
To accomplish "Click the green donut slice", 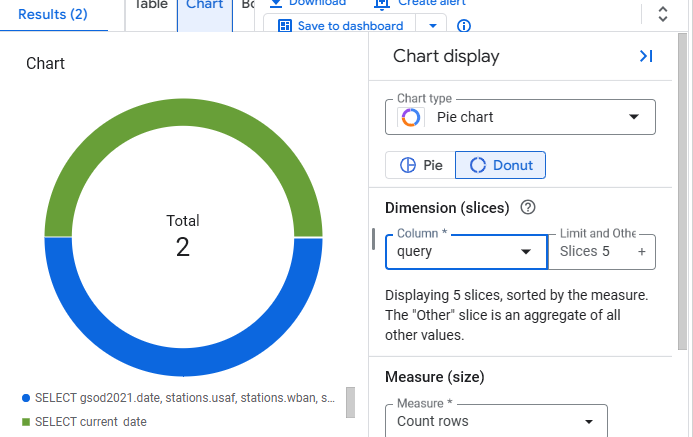I will pos(183,113).
